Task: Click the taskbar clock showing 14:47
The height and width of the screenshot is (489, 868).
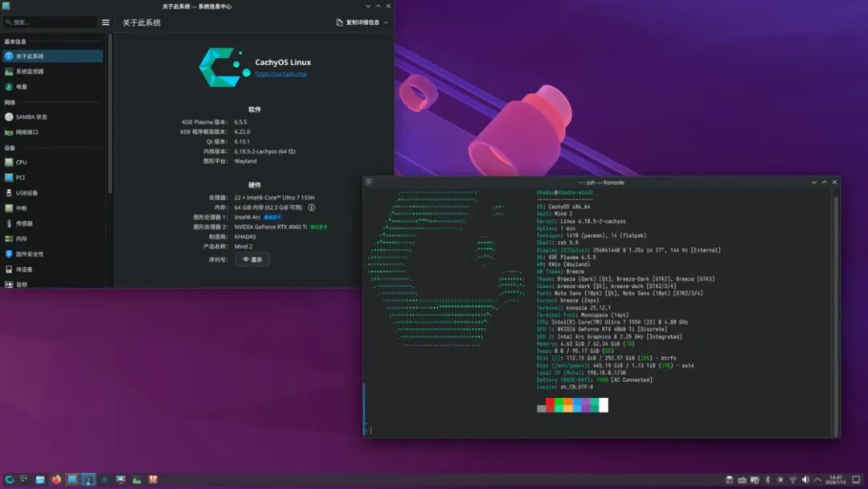Action: tap(836, 479)
